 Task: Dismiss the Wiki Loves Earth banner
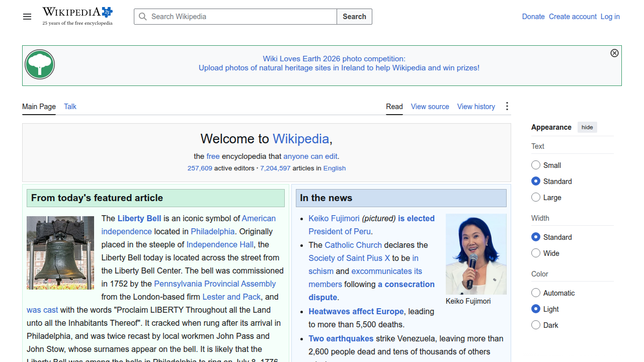614,53
